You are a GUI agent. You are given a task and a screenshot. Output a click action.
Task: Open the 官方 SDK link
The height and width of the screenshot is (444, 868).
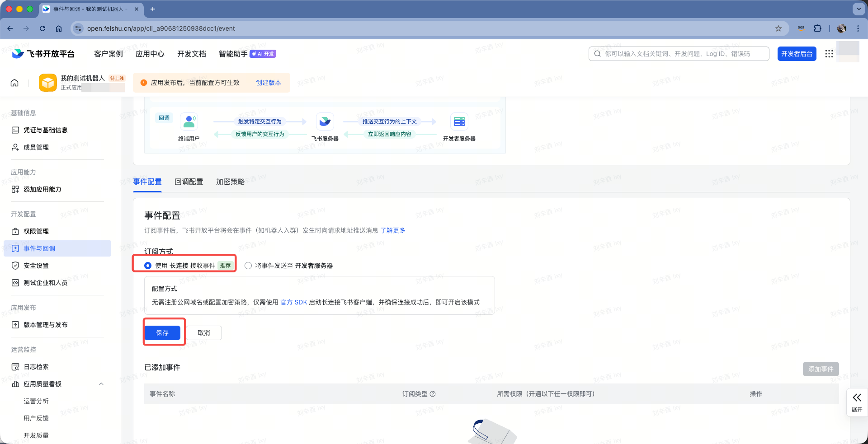coord(293,302)
